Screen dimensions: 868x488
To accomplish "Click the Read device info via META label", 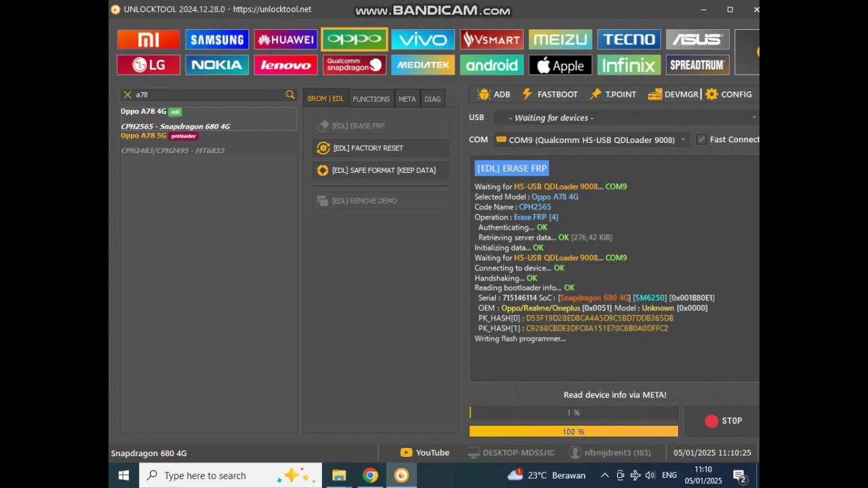I will coord(615,394).
